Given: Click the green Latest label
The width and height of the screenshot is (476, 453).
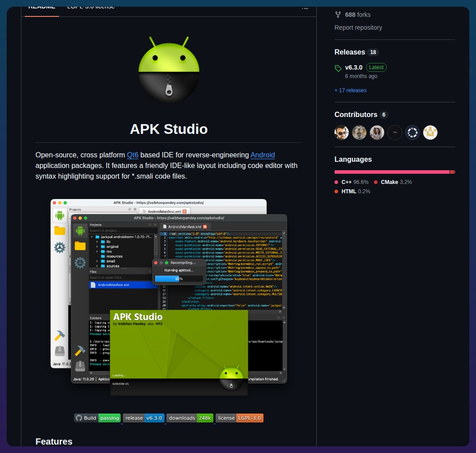Looking at the screenshot, I should click(376, 67).
